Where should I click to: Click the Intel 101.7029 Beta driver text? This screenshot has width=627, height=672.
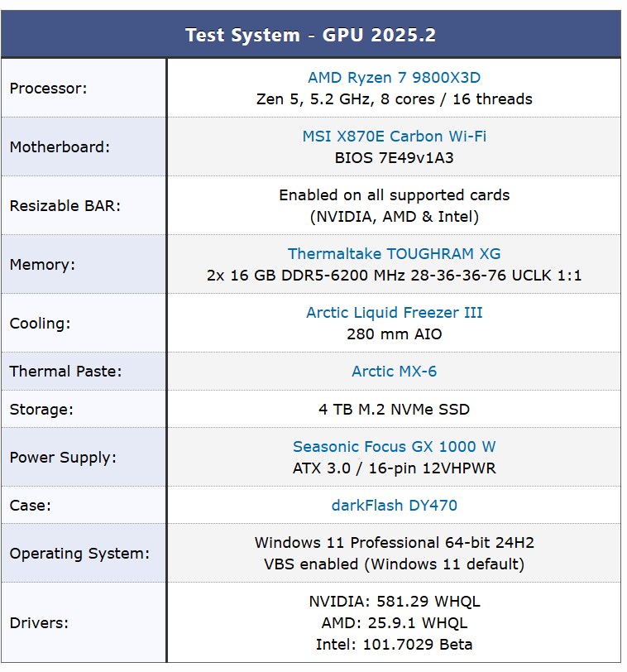point(394,644)
